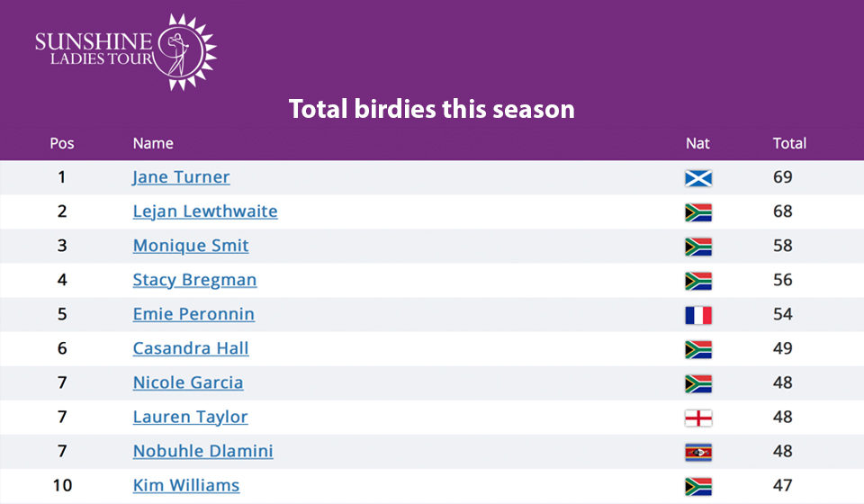Image resolution: width=864 pixels, height=504 pixels.
Task: Open the Nobuhle Dlamini link
Action: pos(202,451)
